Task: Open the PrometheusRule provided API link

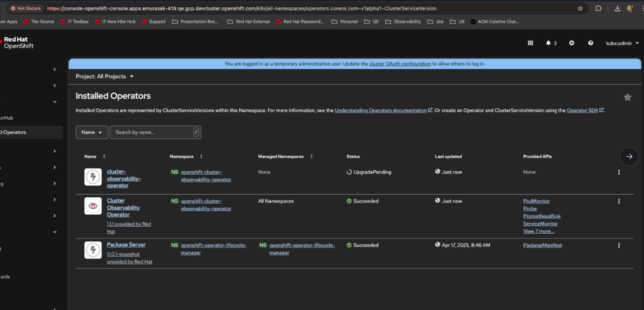Action: [542, 216]
